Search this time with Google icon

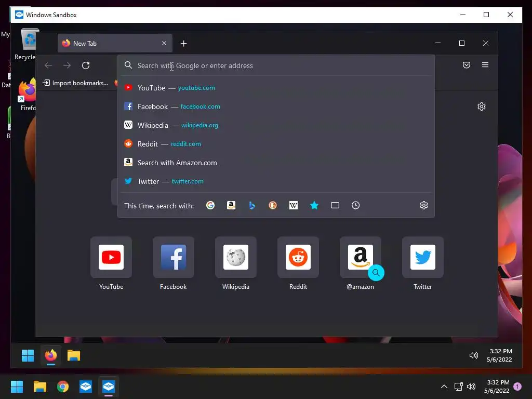pyautogui.click(x=210, y=205)
